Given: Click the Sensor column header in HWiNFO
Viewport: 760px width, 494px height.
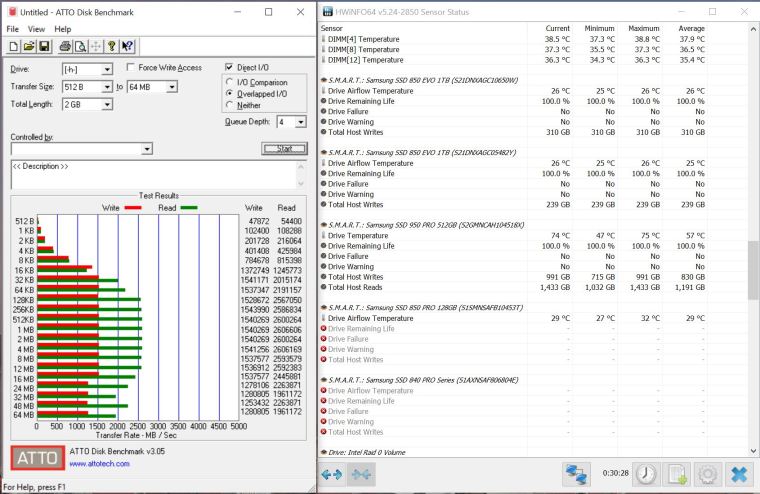Looking at the screenshot, I should coord(332,29).
